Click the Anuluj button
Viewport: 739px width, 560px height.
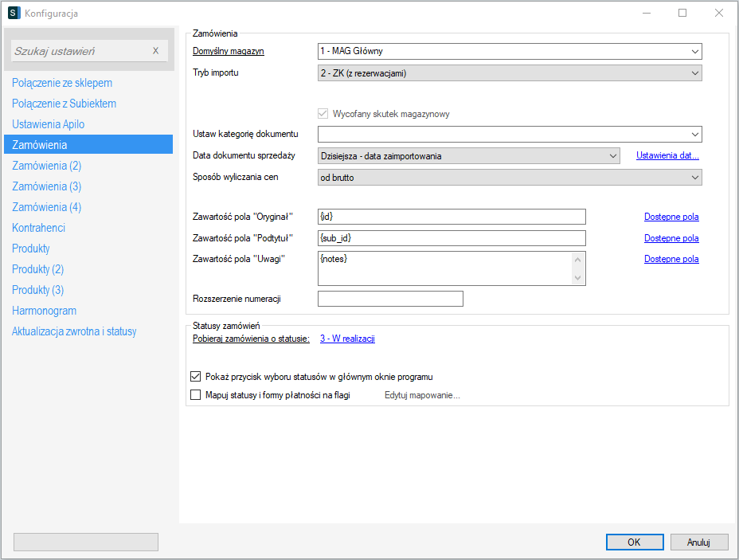698,542
